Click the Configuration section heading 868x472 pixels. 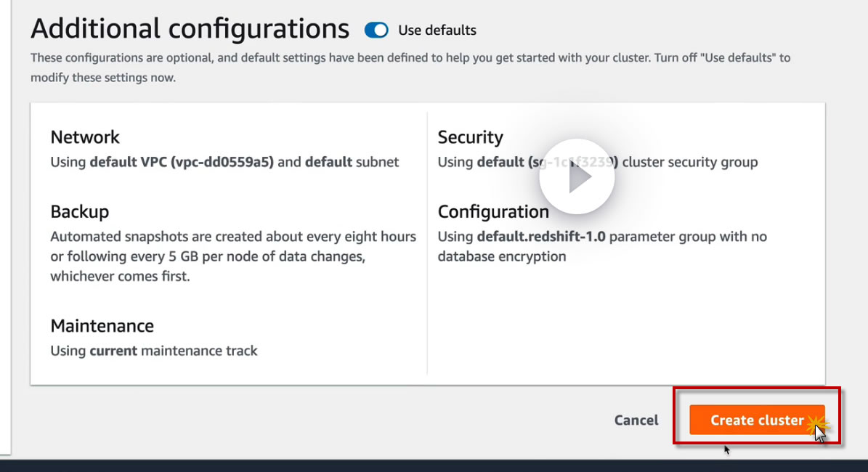tap(493, 212)
